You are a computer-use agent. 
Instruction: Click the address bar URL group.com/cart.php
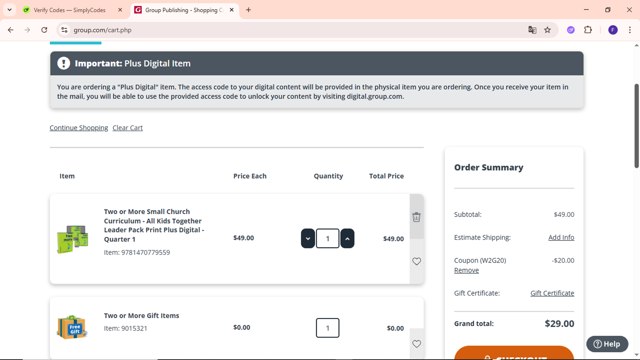point(102,30)
